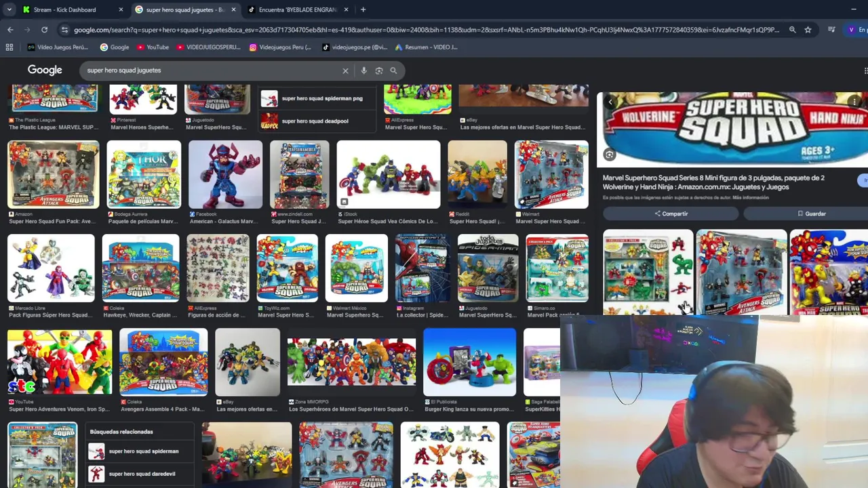Open the El Publicista Burger King thumbnail

(x=469, y=362)
